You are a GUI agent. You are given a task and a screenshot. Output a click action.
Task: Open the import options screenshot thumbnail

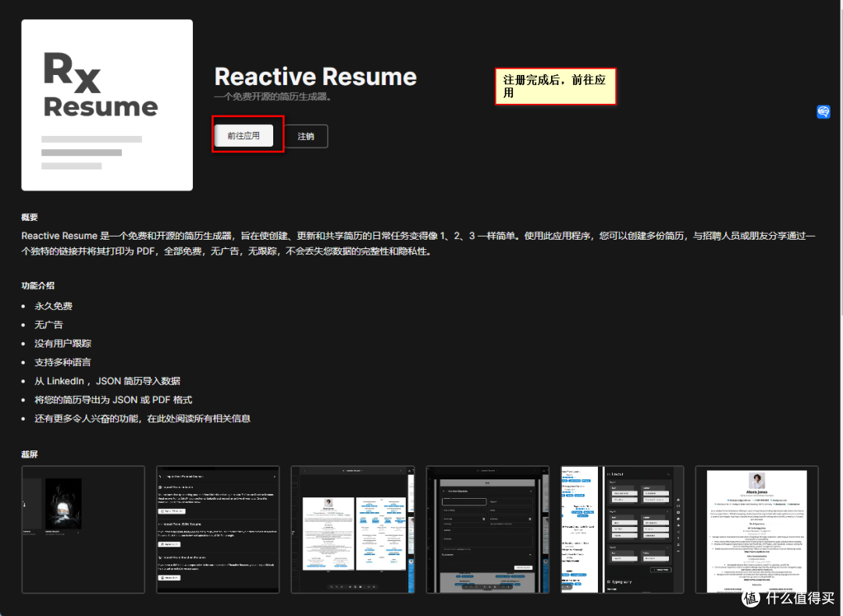tap(218, 529)
